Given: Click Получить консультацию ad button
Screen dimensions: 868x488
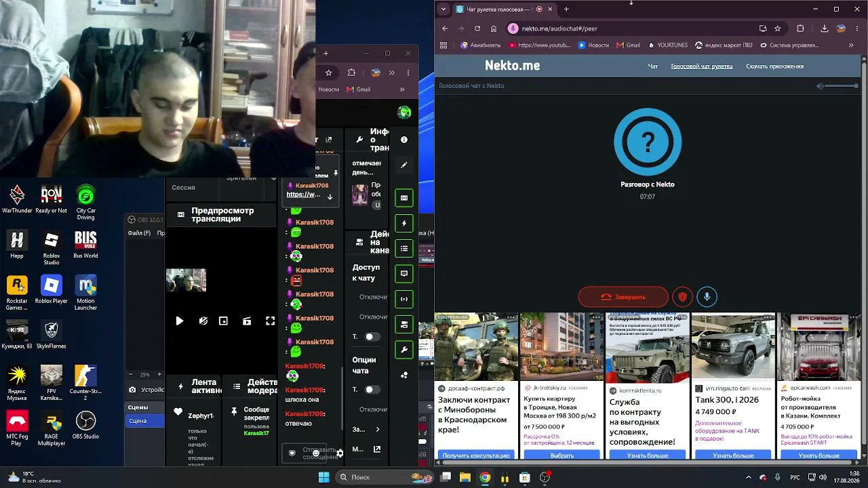Looking at the screenshot, I should point(476,455).
